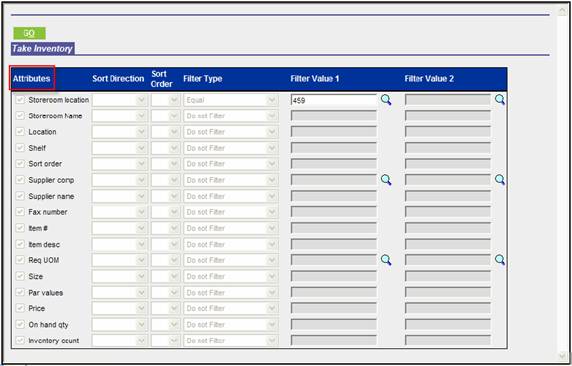
Task: Click the Attributes column header
Action: [x=32, y=78]
